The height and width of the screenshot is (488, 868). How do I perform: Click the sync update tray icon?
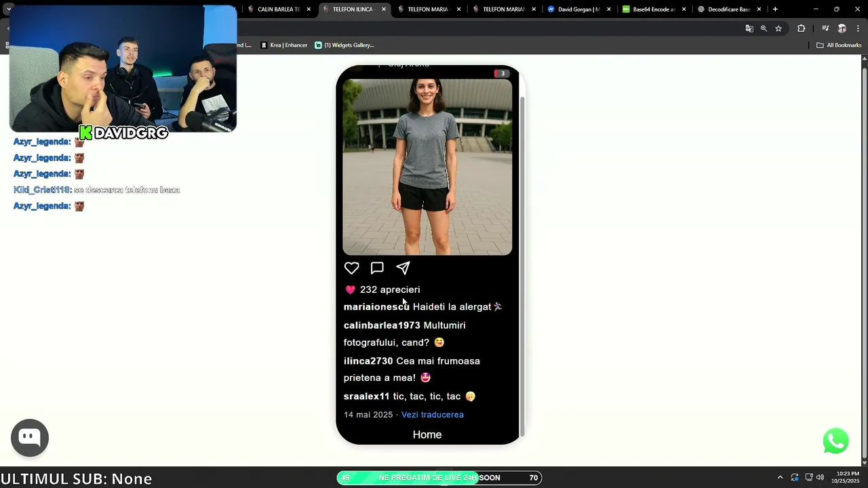pos(795,478)
